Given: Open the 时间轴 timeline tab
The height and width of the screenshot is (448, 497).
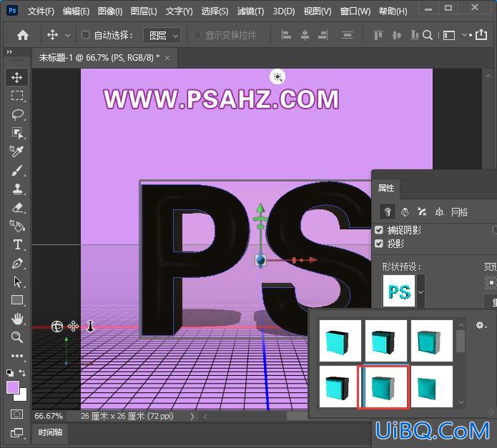Looking at the screenshot, I should pos(50,432).
